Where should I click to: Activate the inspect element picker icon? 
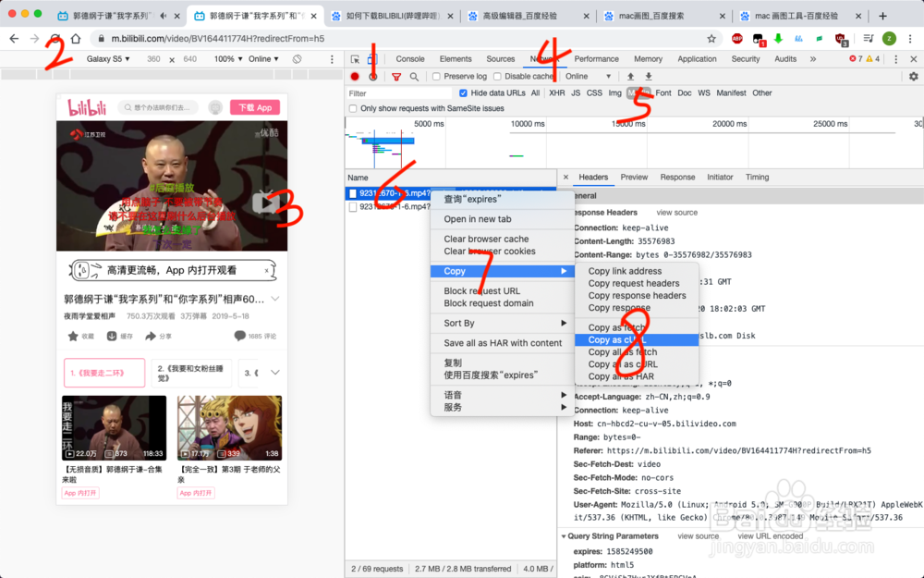click(x=355, y=59)
